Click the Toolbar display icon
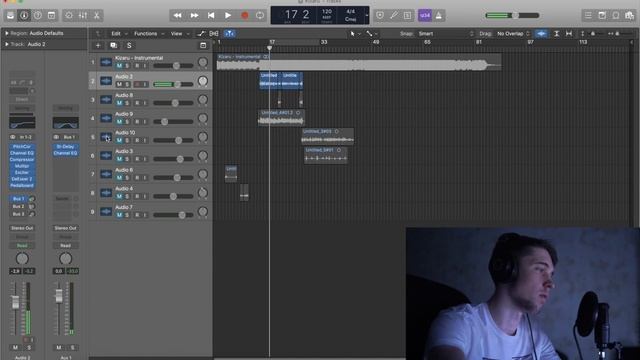The width and height of the screenshot is (640, 360). [x=51, y=16]
